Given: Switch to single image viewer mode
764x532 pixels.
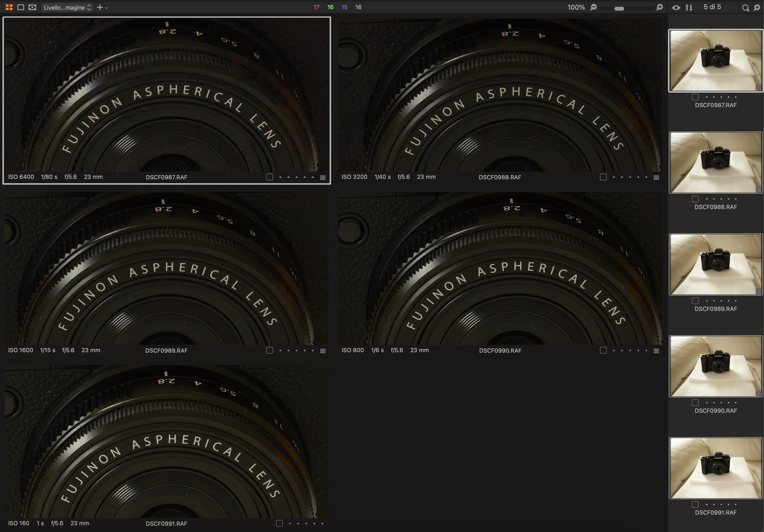Looking at the screenshot, I should [x=21, y=7].
